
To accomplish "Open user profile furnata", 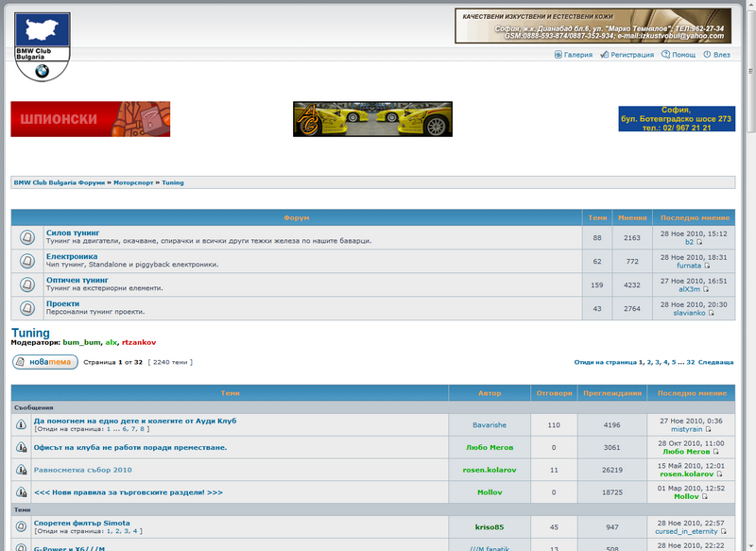I will click(x=689, y=266).
